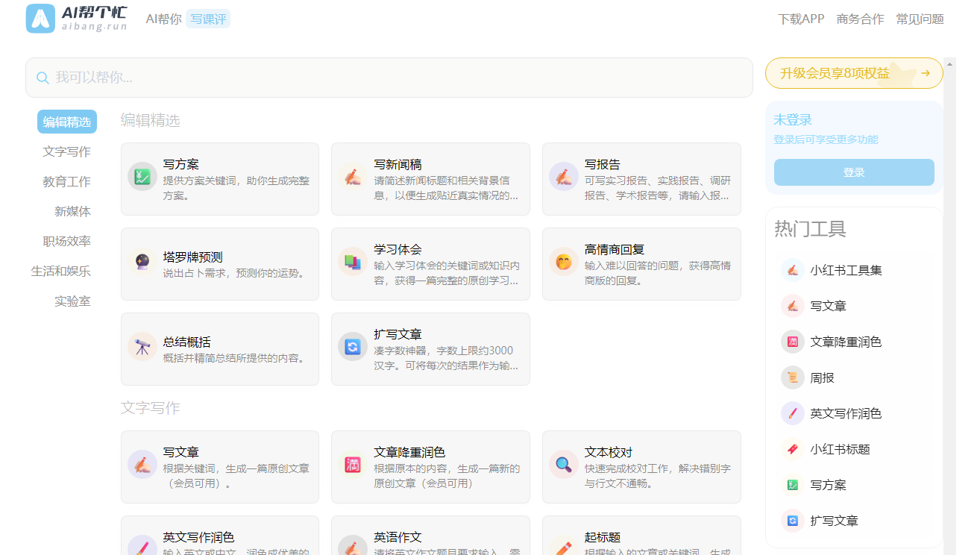The height and width of the screenshot is (555, 980).
Task: Click 小红书标题 tag icon in 热门工具
Action: point(793,449)
